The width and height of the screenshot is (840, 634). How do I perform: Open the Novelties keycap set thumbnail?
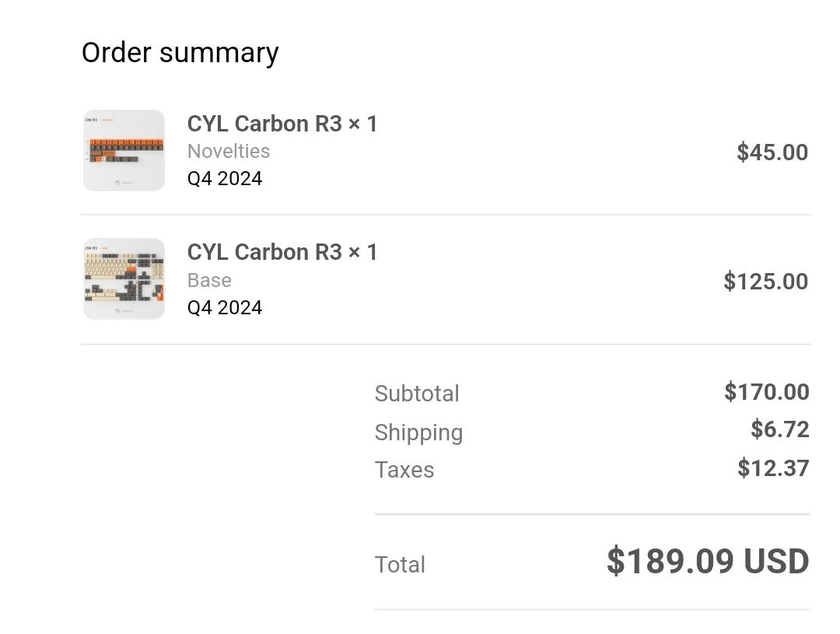point(124,150)
